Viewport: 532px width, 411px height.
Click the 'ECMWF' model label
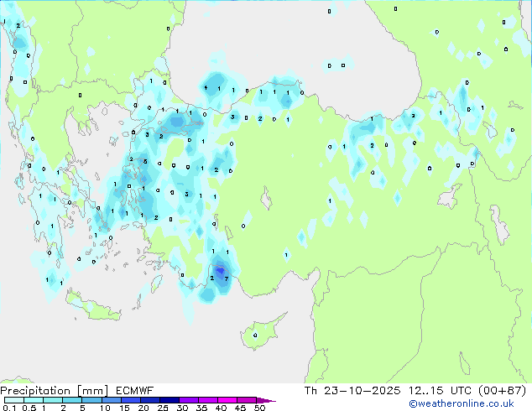[x=135, y=391]
